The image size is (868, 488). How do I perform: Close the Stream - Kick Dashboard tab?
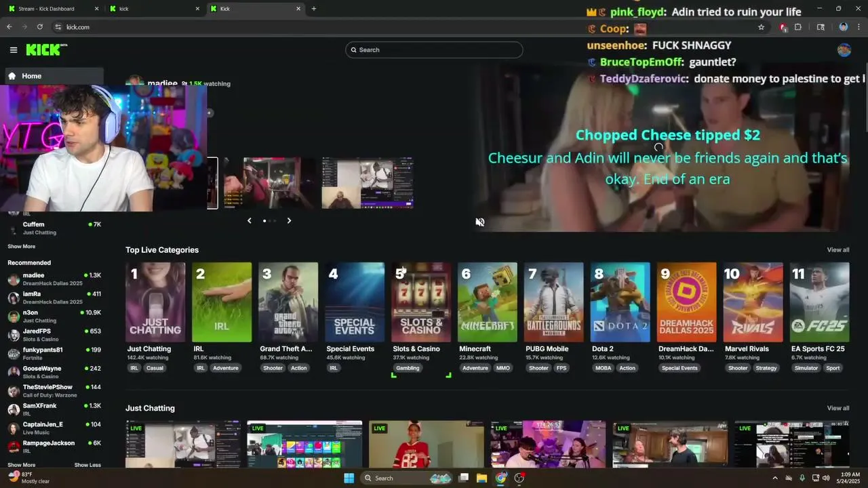pyautogui.click(x=96, y=9)
